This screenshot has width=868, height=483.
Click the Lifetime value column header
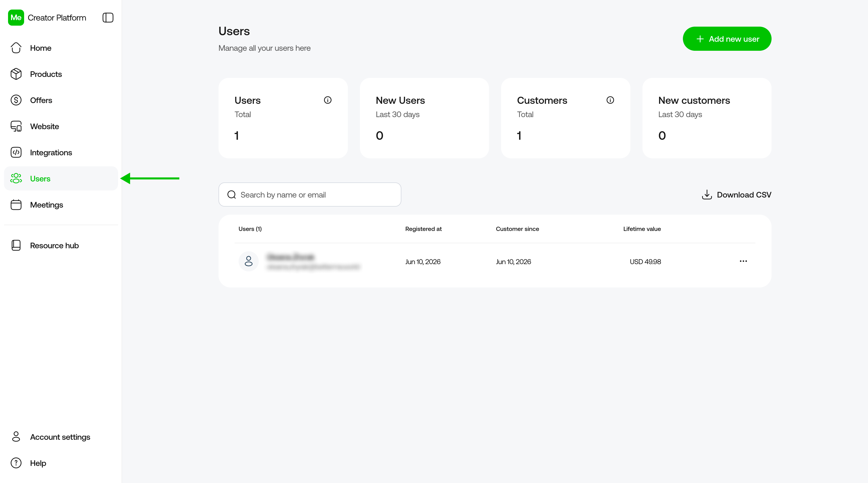pos(642,229)
